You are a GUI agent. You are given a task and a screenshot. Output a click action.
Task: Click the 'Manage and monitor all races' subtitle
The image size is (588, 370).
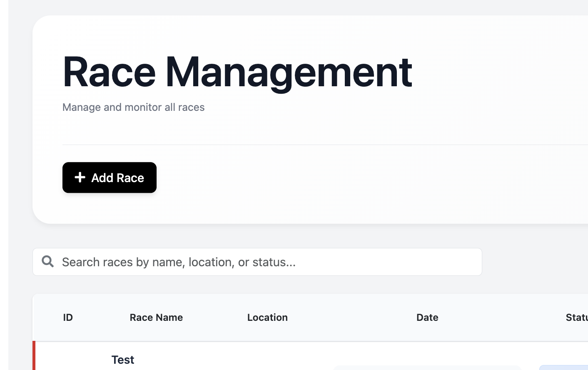point(133,107)
